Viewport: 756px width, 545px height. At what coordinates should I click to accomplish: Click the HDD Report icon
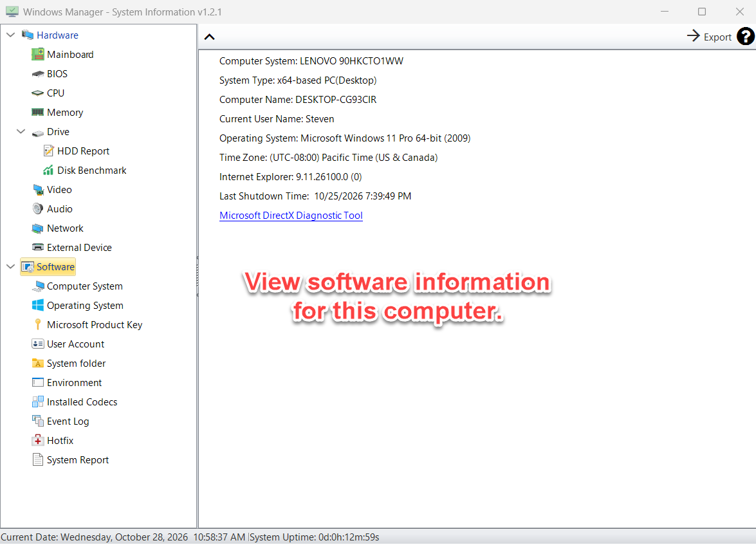coord(48,151)
